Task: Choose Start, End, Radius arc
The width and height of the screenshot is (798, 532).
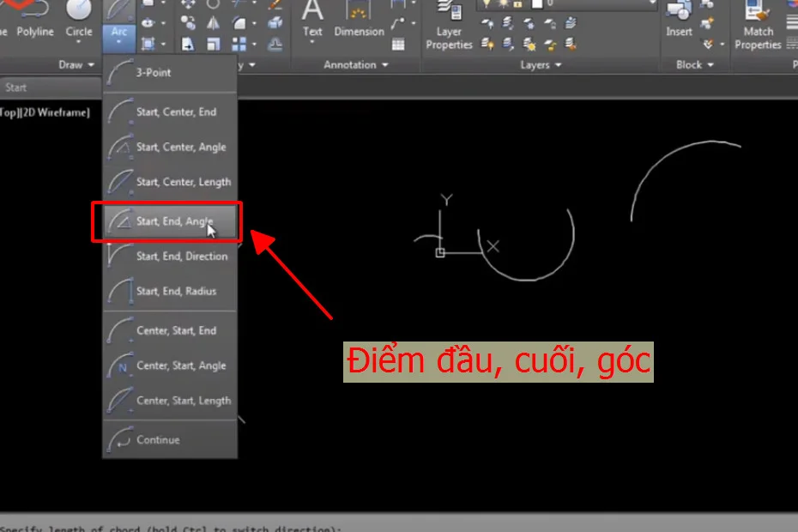Action: pos(170,291)
